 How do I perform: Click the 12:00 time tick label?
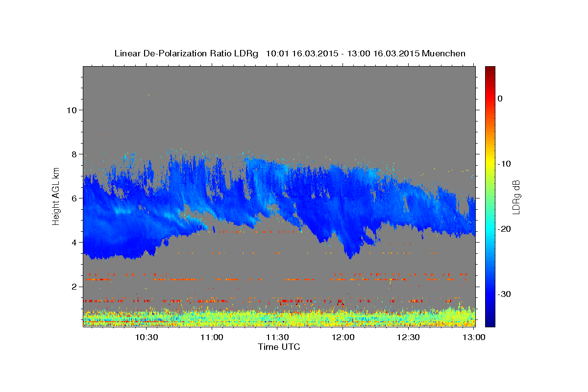(x=343, y=337)
